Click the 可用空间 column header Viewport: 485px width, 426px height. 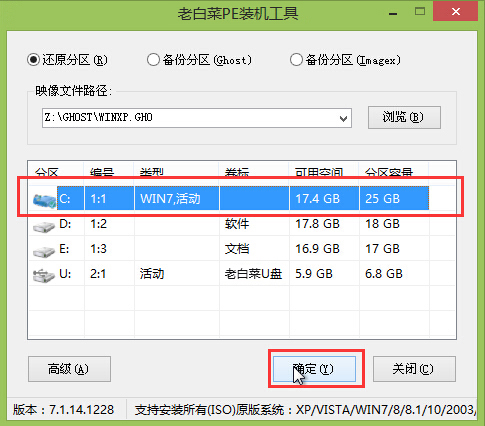pyautogui.click(x=319, y=172)
